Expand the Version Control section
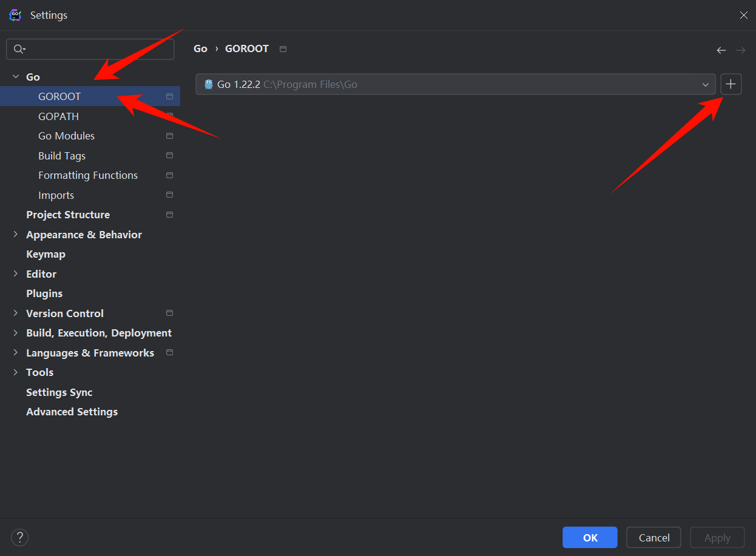 click(x=16, y=313)
